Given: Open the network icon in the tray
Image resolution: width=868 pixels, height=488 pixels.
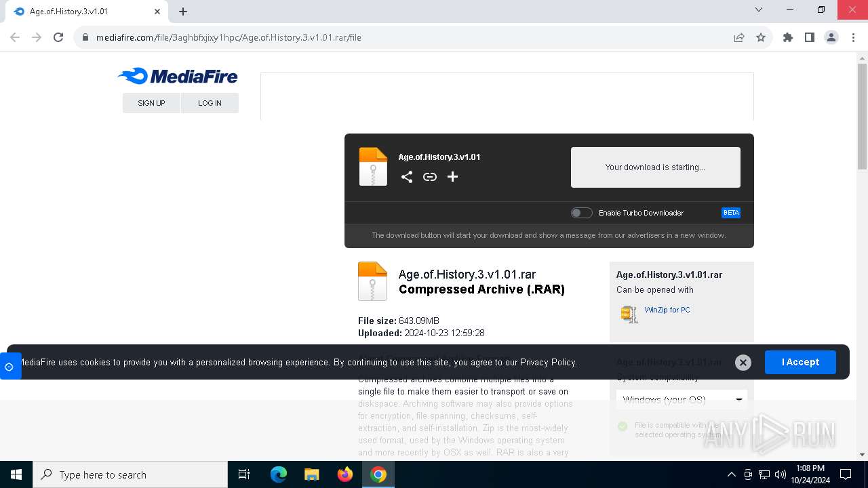Looking at the screenshot, I should pyautogui.click(x=764, y=474).
